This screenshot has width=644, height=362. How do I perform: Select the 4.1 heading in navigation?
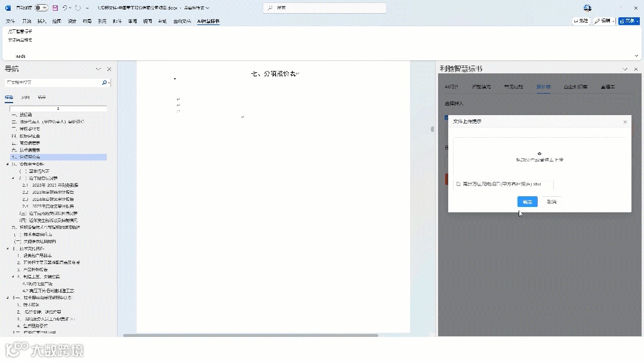point(38,284)
